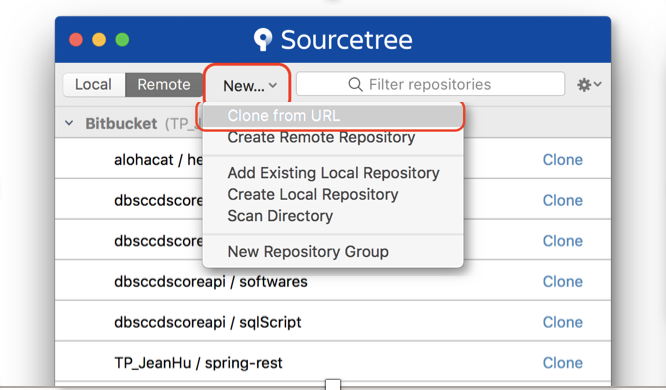Viewport: 666px width, 390px height.
Task: Clone the dbsccdscoreapi / sqlScript repository
Action: point(562,322)
